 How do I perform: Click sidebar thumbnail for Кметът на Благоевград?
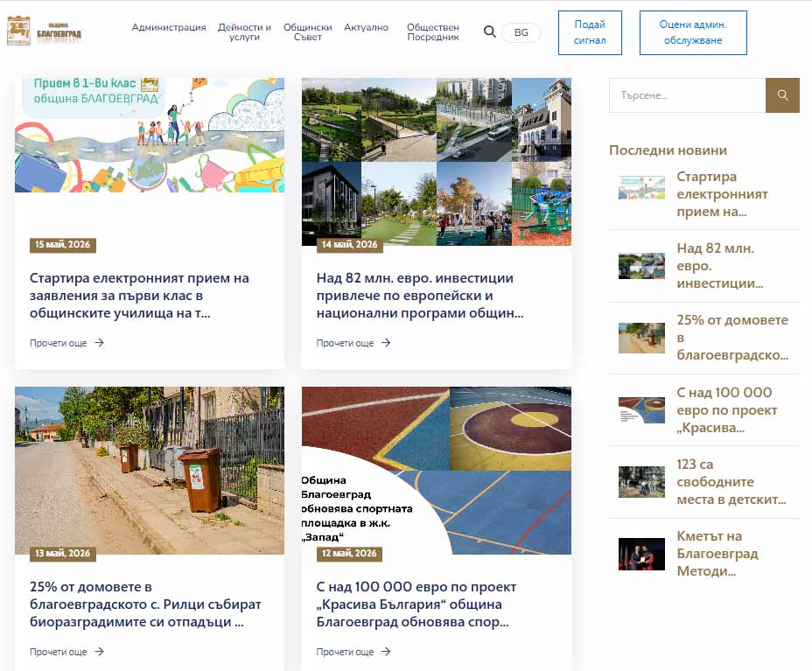641,554
